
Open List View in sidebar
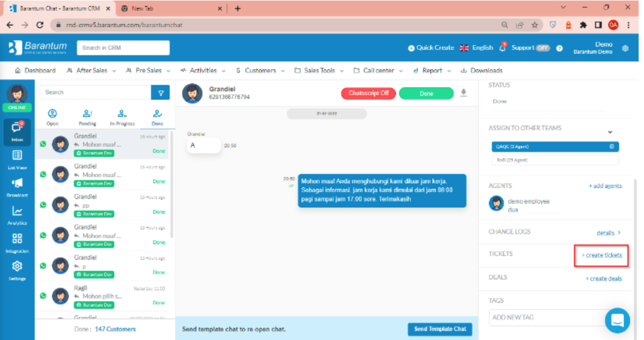(17, 159)
